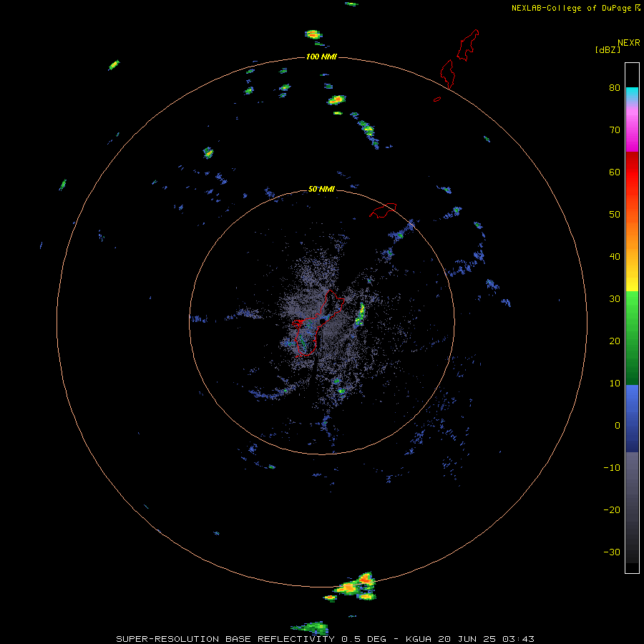
Task: Select the 50 value on the dBZ scale
Action: 615,215
